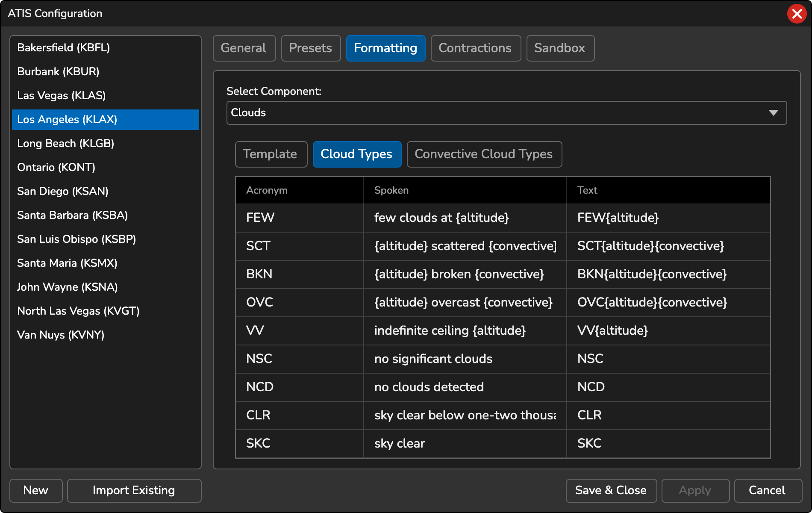Click the CLR acronym cell

coord(300,416)
